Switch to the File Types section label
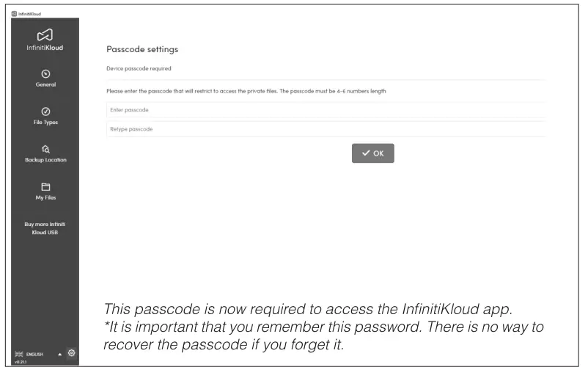The image size is (588, 367). (46, 122)
